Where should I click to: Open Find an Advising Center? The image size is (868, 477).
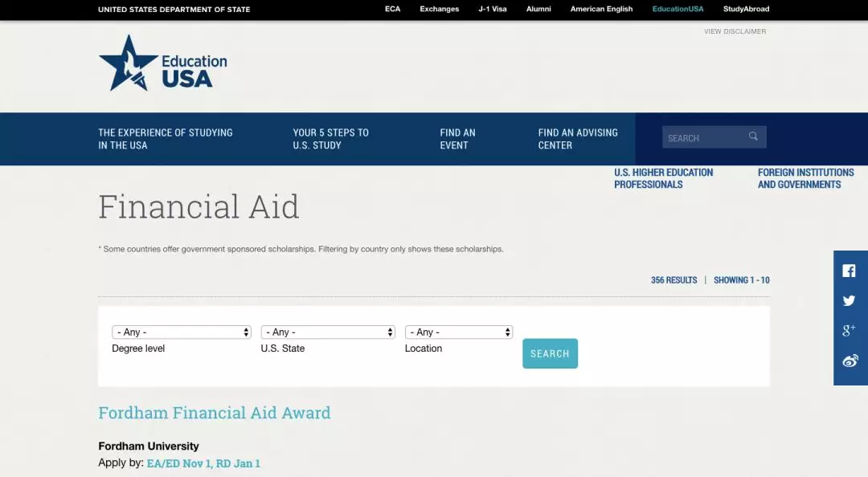(x=578, y=139)
